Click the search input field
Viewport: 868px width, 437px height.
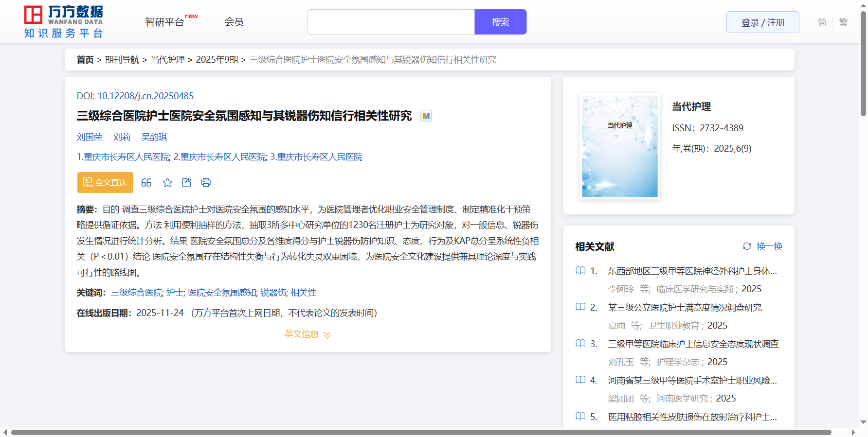pyautogui.click(x=391, y=22)
